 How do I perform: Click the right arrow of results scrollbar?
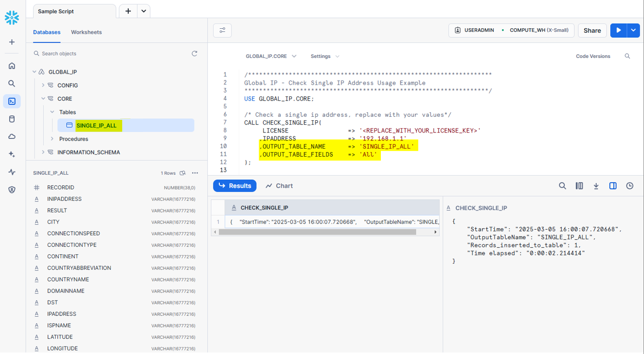[x=436, y=232]
